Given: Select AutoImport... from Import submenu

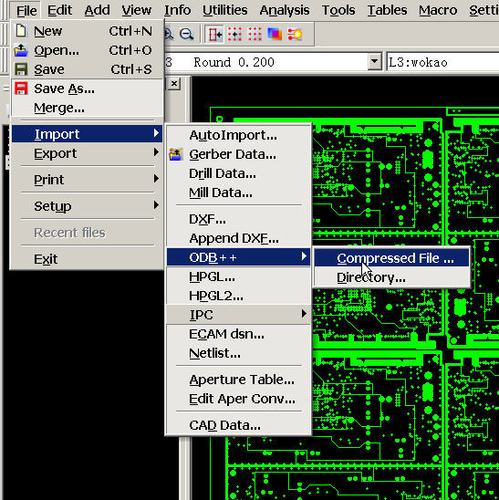Looking at the screenshot, I should point(239,135).
